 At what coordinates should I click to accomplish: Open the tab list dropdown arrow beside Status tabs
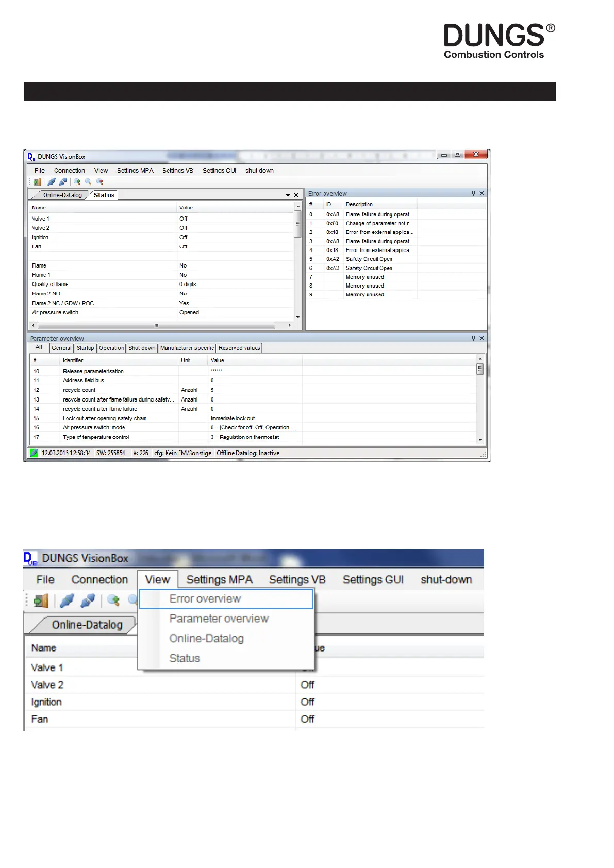[288, 195]
